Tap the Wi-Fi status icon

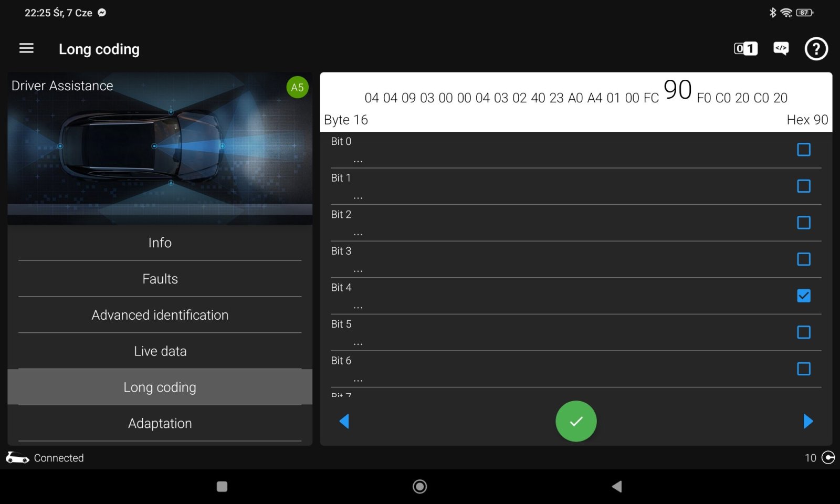(786, 13)
